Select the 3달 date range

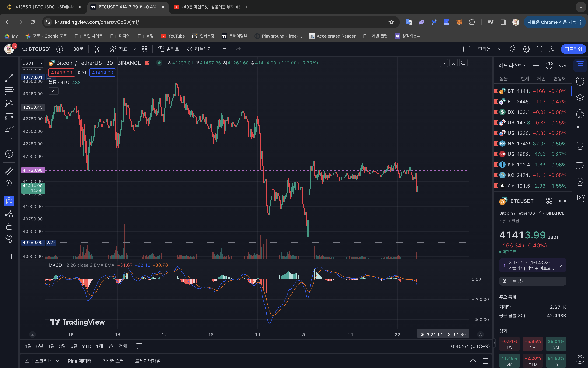[62, 346]
